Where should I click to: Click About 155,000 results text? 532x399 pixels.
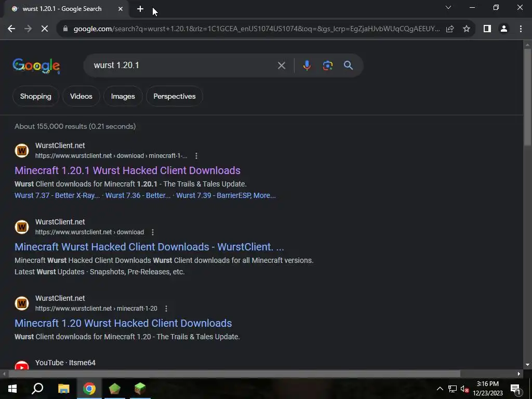point(75,126)
